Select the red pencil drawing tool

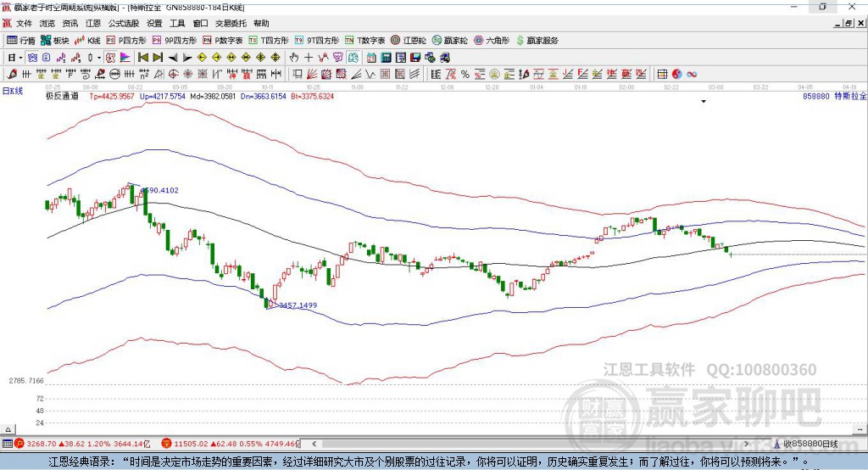[12, 75]
